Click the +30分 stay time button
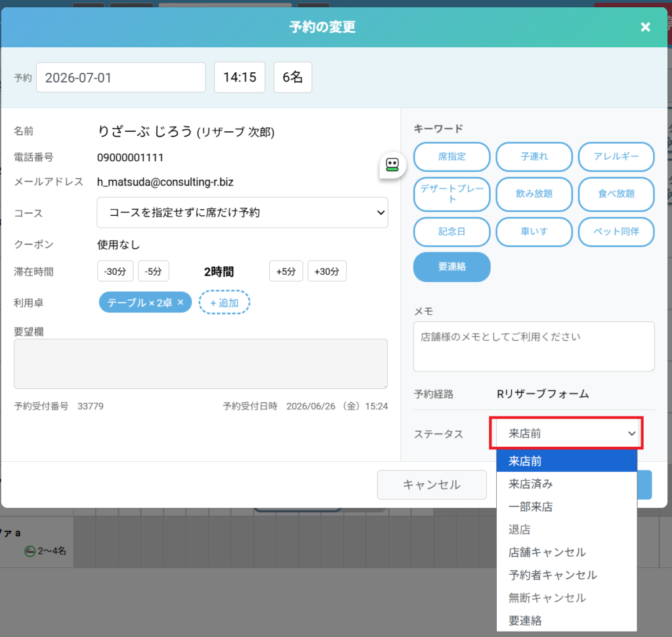 pyautogui.click(x=327, y=271)
